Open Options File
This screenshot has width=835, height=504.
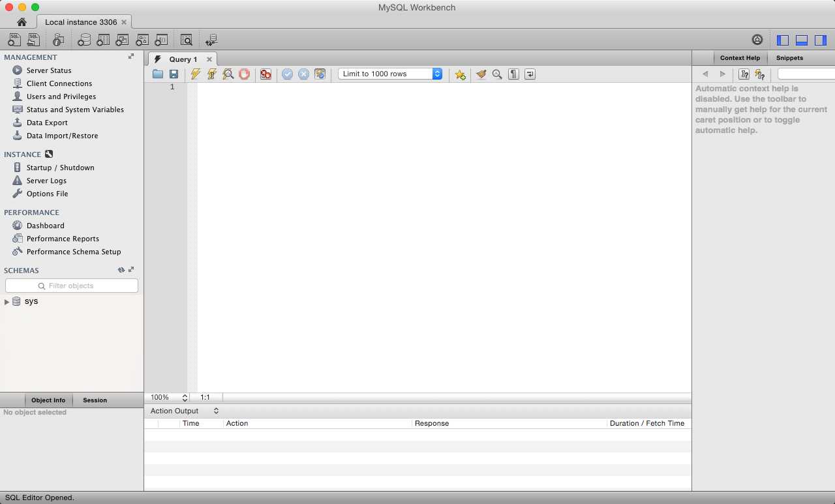(47, 194)
